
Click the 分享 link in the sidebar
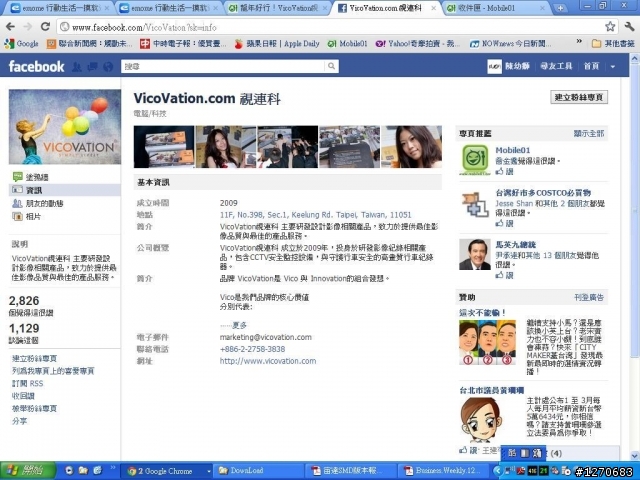point(20,421)
